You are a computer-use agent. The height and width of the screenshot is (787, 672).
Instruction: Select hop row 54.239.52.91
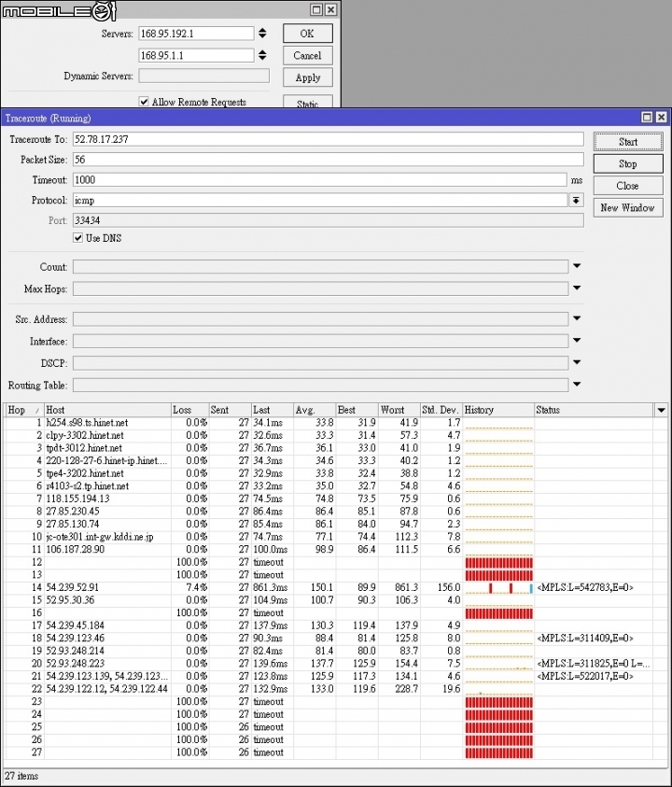(x=329, y=587)
